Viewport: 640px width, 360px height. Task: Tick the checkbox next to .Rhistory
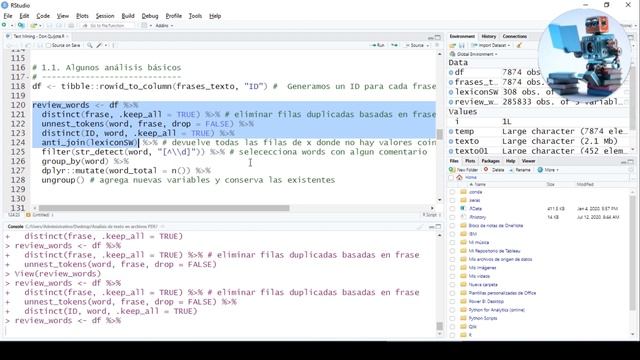coord(452,217)
